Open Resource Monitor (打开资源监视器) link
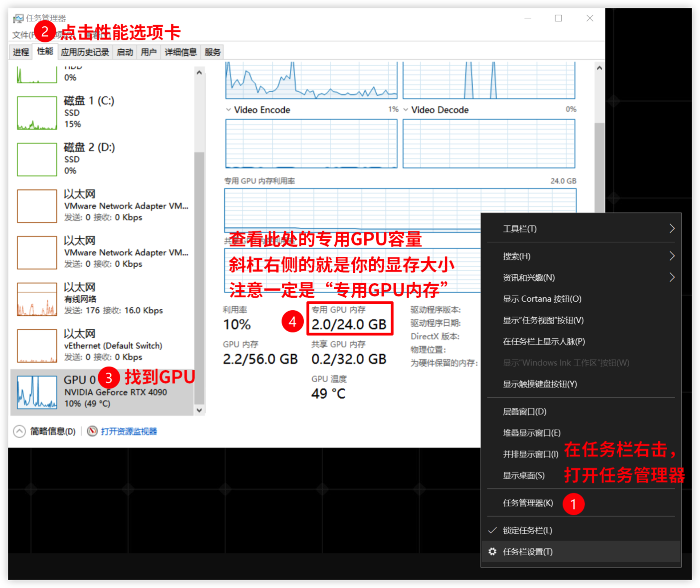The image size is (700, 588). (129, 431)
